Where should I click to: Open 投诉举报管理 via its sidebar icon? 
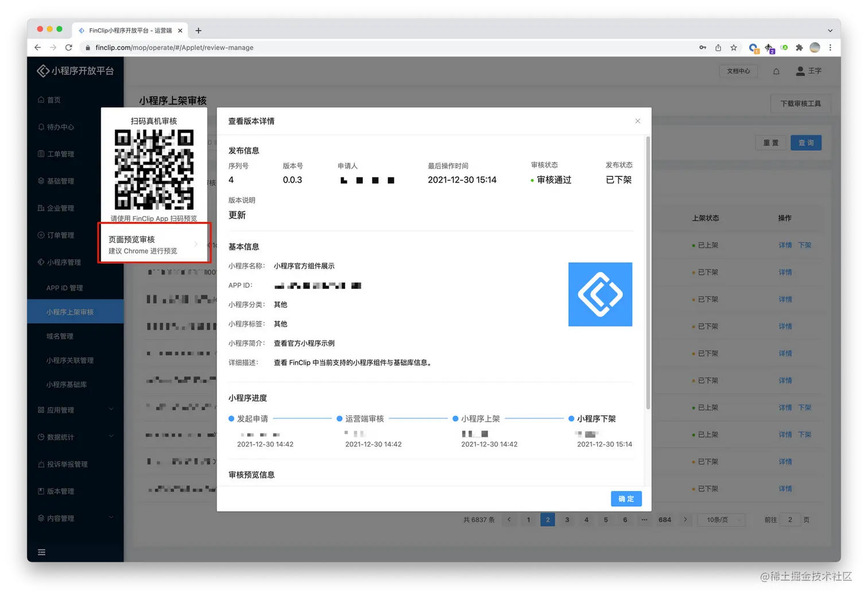tap(42, 464)
